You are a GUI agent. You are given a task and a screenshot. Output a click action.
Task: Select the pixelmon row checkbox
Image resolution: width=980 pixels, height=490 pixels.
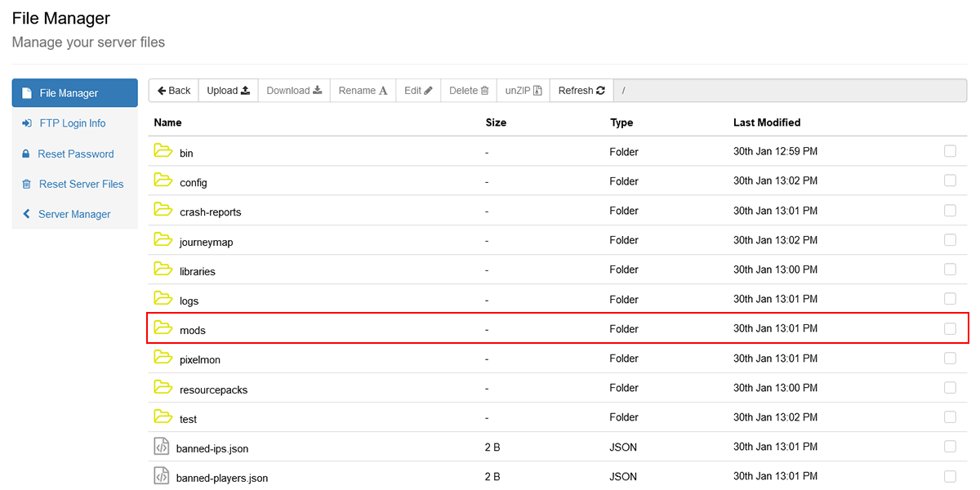click(950, 358)
